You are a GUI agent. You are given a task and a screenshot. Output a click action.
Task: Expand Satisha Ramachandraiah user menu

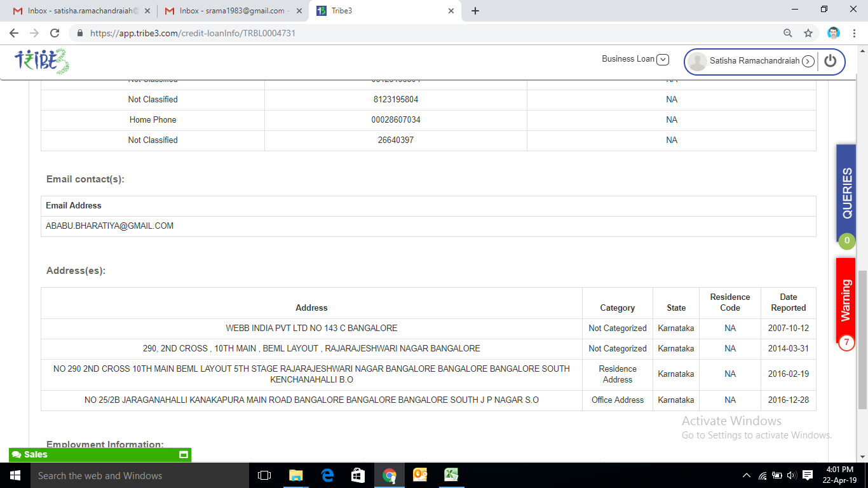pos(808,62)
